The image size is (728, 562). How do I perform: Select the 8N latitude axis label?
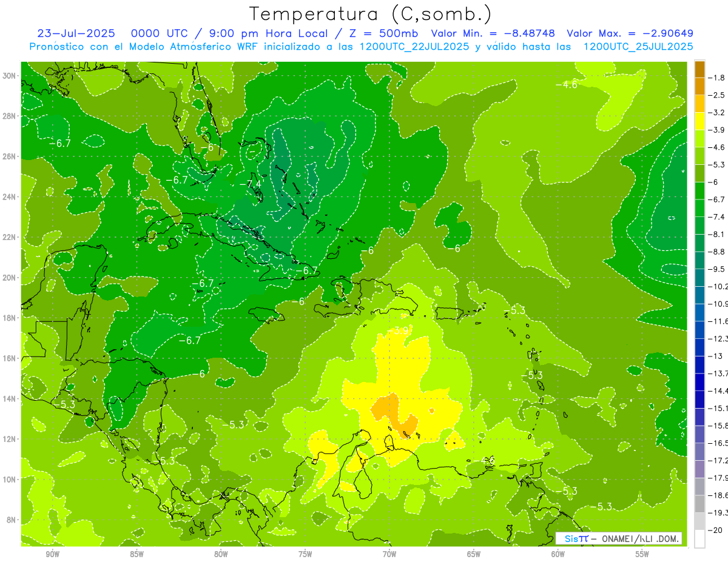[x=12, y=520]
